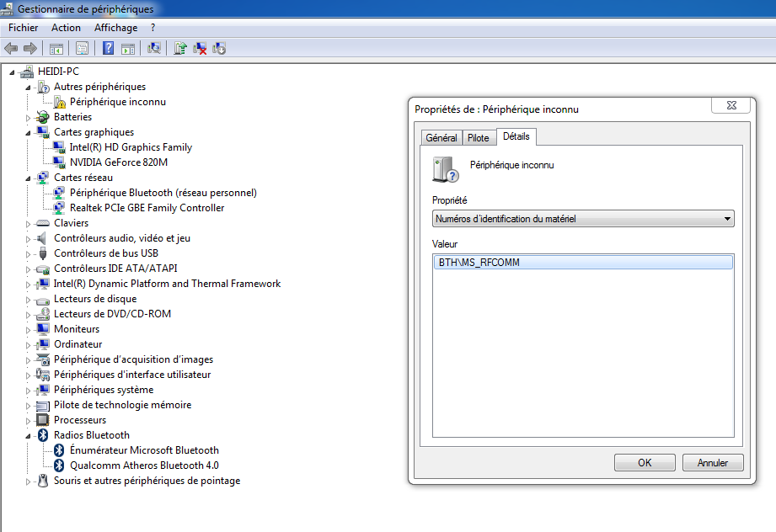Scan for hardware changes toolbar icon
Image resolution: width=776 pixels, height=532 pixels.
click(x=154, y=49)
